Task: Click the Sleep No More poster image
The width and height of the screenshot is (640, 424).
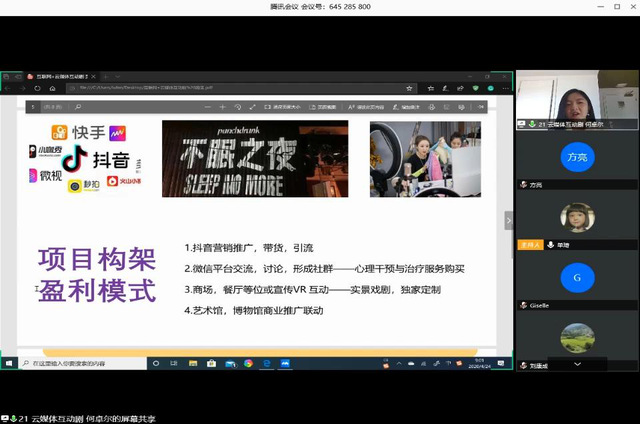Action: (255, 159)
